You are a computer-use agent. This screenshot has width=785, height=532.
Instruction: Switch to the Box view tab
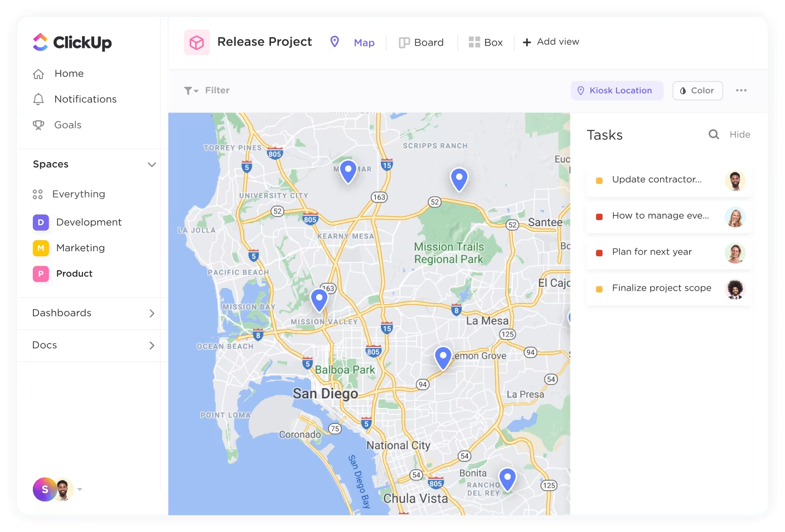(x=486, y=42)
